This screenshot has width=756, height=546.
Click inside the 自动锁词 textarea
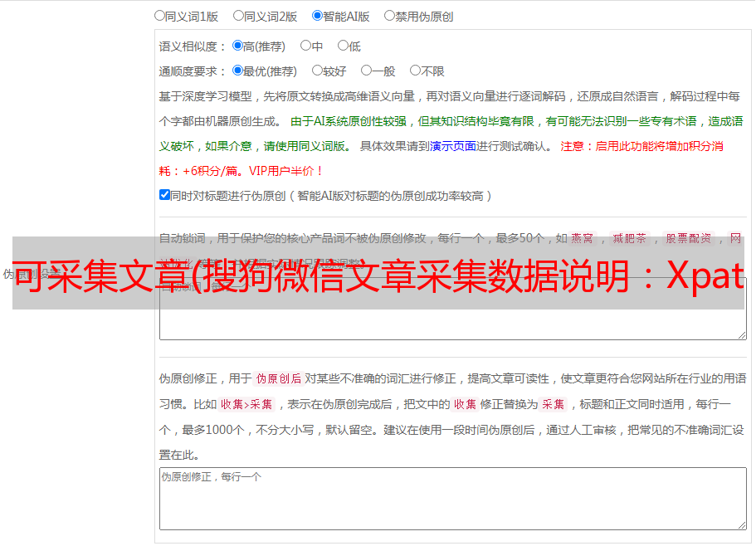pyautogui.click(x=453, y=309)
